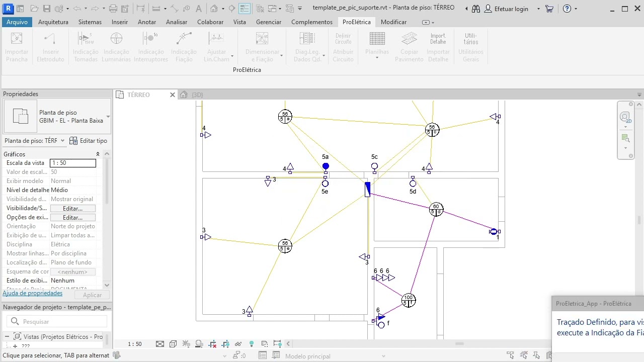Click the Undo arrow in quick access
Viewport: 644px width, 362px height.
coord(76,9)
